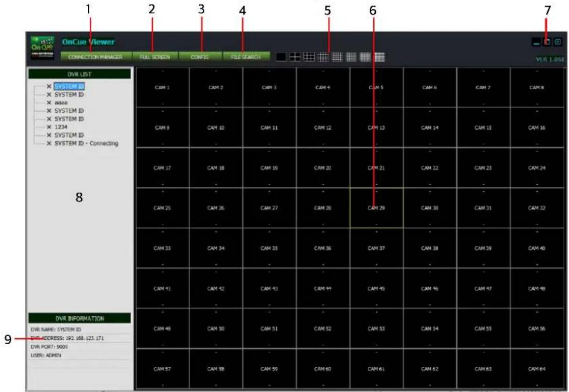This screenshot has height=392, width=569.
Task: Select the CAM 43 video pane
Action: tap(269, 289)
